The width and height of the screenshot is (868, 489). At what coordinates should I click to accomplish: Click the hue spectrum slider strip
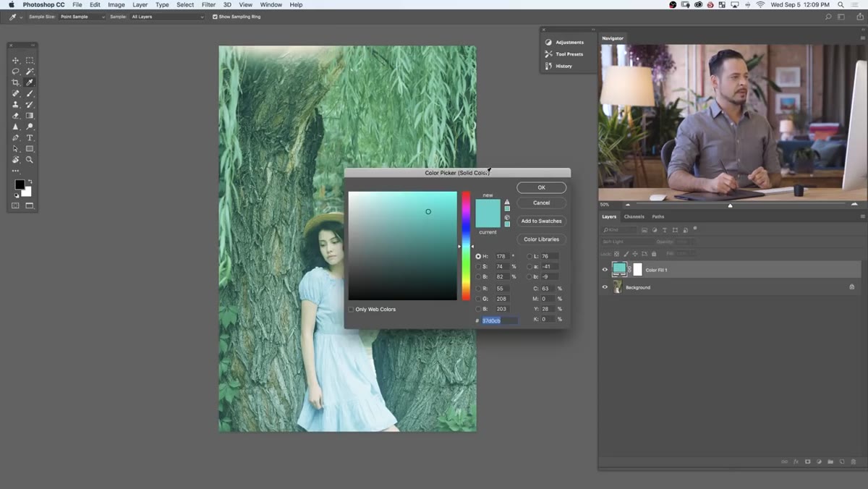(x=467, y=245)
